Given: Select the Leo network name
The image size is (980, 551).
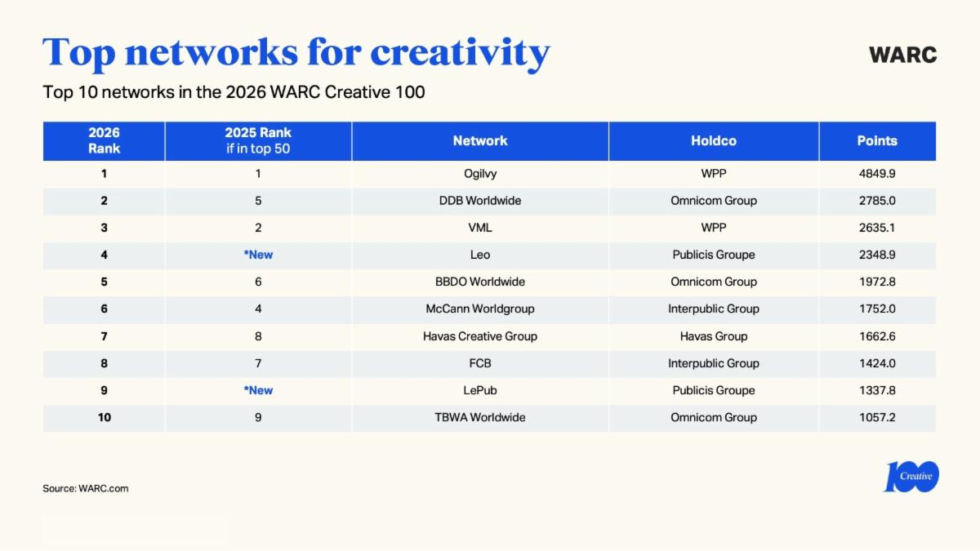Looking at the screenshot, I should pyautogui.click(x=479, y=254).
